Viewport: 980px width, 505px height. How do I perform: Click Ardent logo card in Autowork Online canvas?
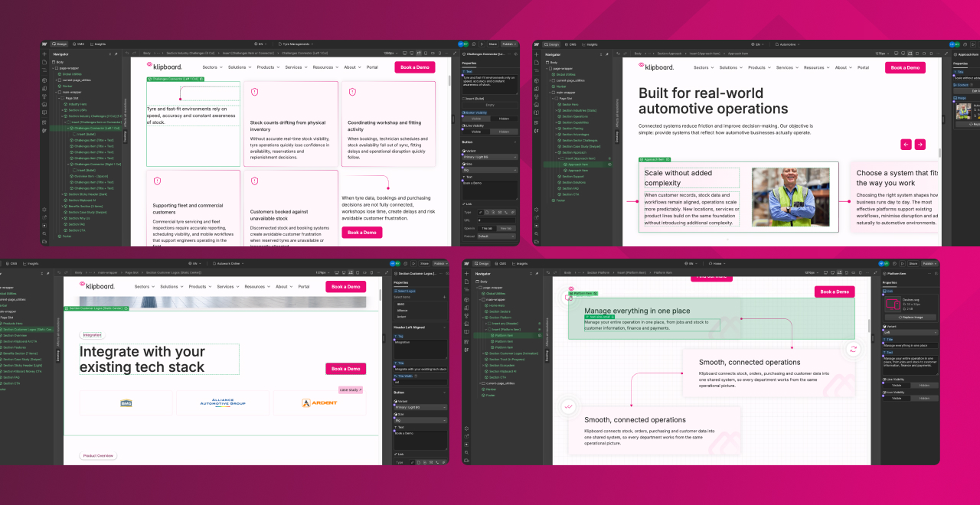(319, 402)
